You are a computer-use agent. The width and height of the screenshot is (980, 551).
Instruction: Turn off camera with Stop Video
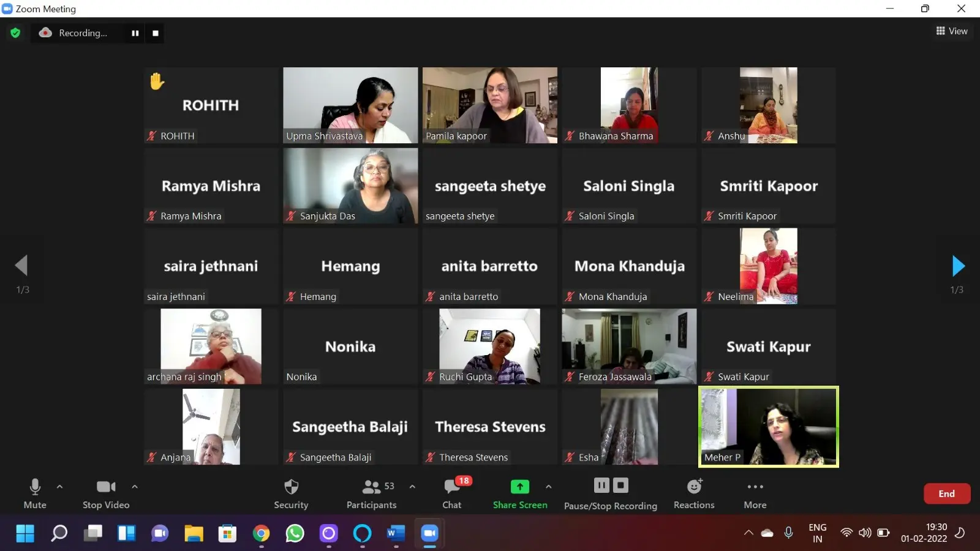pos(106,493)
